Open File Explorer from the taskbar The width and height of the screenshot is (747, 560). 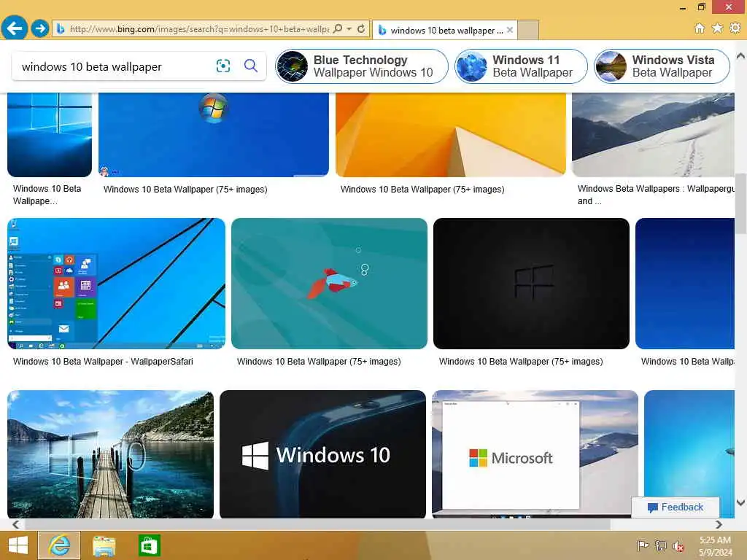tap(104, 545)
